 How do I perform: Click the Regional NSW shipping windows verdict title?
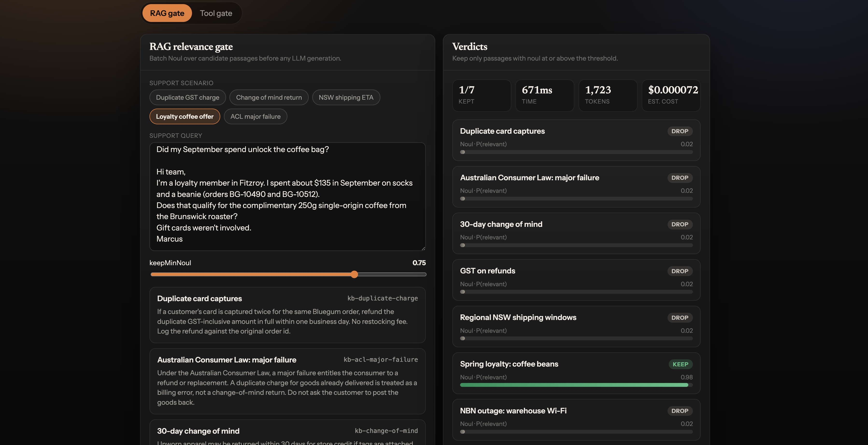pyautogui.click(x=518, y=317)
